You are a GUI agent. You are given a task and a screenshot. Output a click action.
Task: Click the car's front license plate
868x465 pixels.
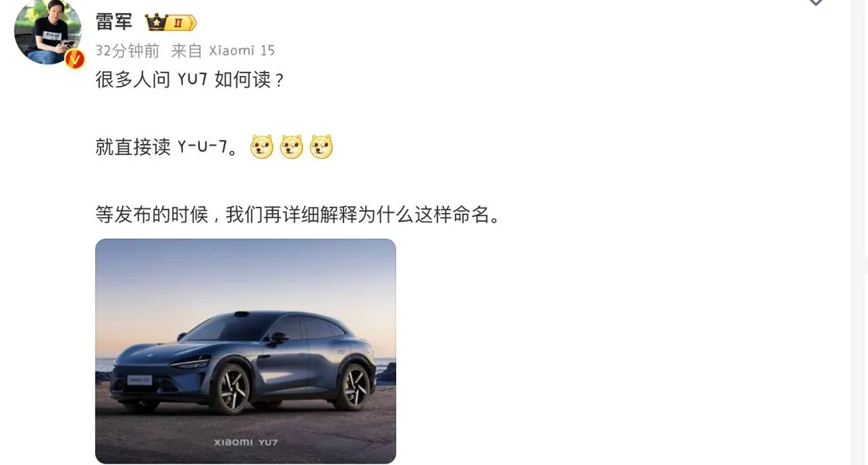[139, 381]
